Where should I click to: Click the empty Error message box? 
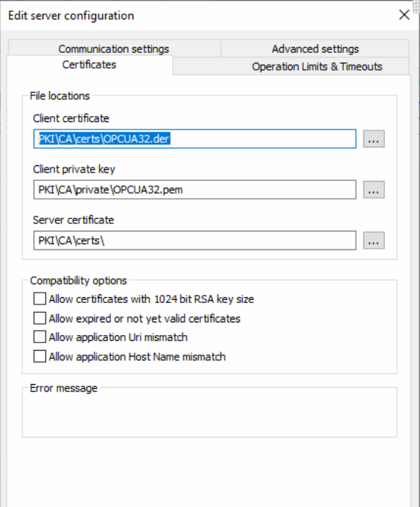coord(209,414)
